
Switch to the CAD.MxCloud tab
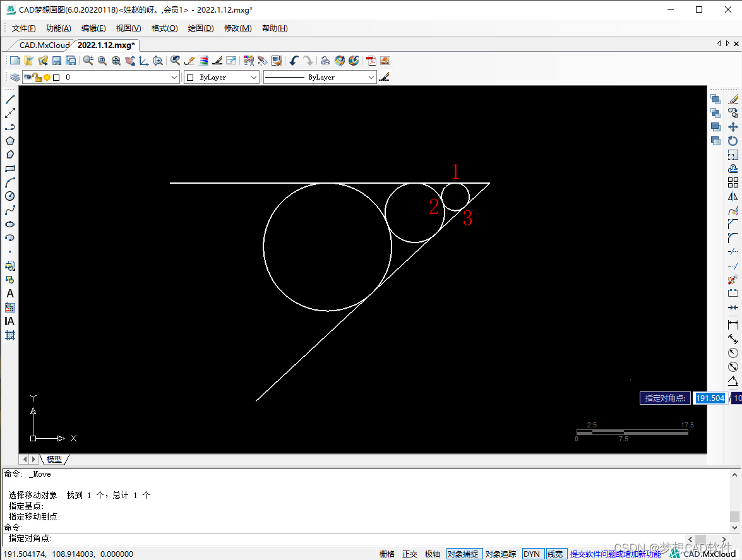pos(44,45)
